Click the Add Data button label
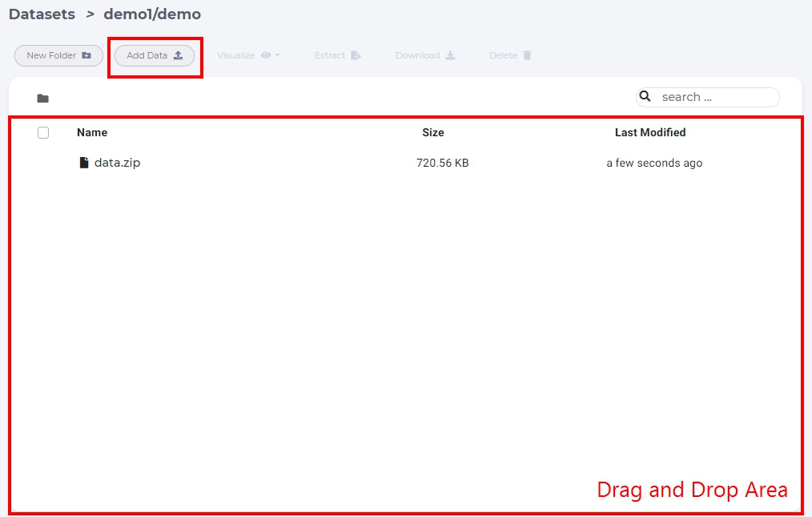 point(147,55)
